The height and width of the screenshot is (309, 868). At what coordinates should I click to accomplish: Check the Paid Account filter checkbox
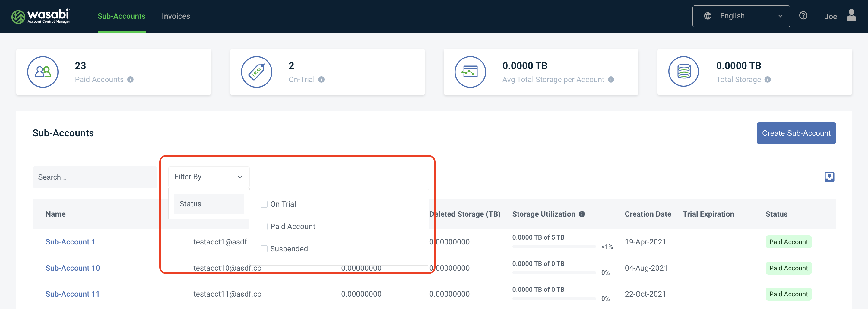coord(264,226)
